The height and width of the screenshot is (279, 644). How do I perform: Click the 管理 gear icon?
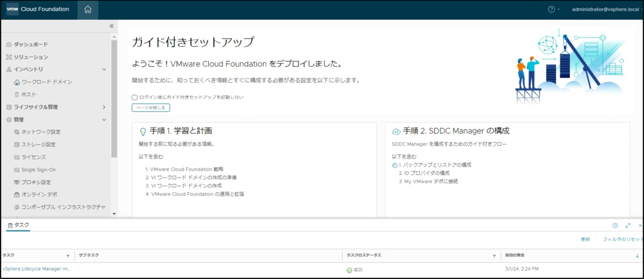(9, 119)
